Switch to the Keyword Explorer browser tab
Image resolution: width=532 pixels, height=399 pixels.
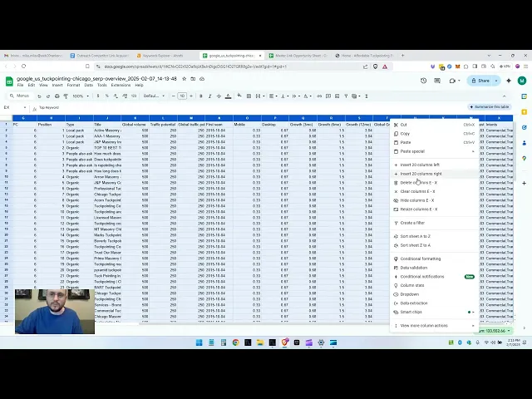163,56
